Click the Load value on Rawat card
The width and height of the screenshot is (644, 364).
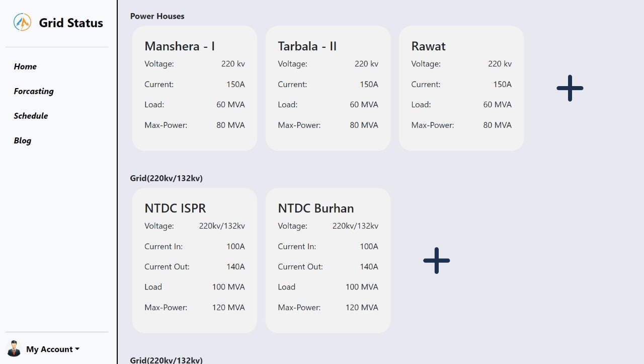pos(497,104)
